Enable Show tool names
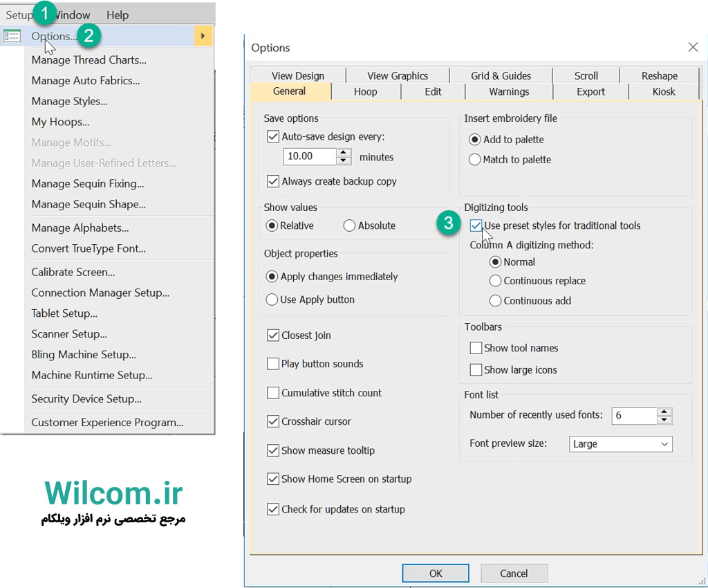The height and width of the screenshot is (588, 708). click(x=476, y=348)
